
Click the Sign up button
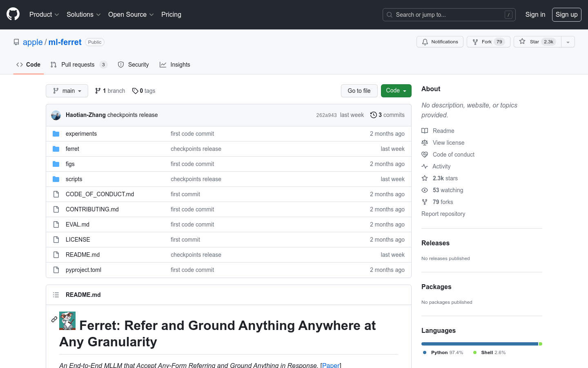(567, 14)
